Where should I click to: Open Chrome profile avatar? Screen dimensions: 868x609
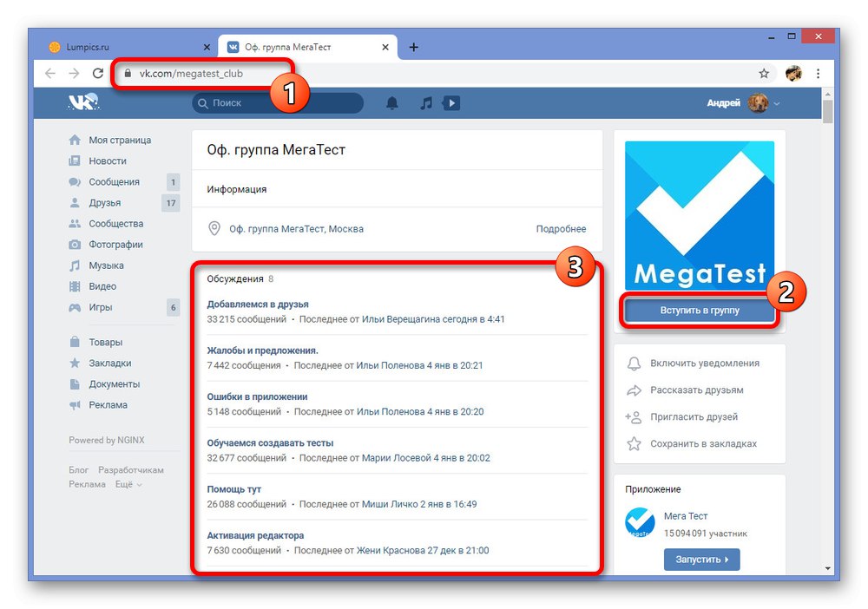(x=794, y=74)
